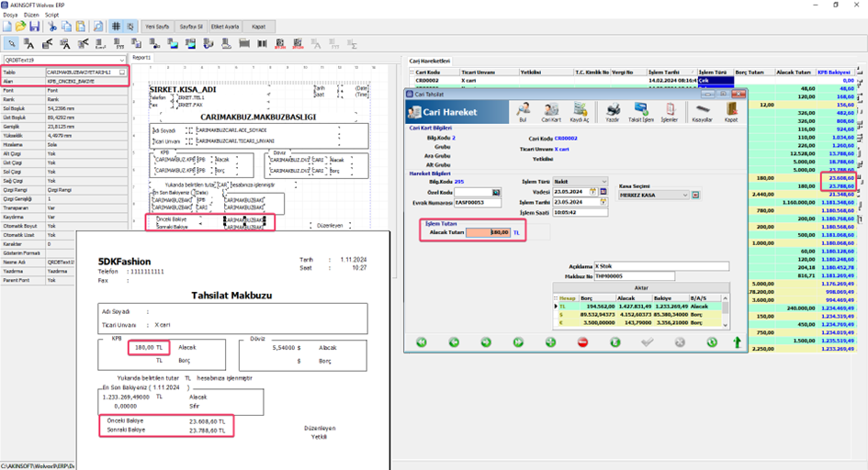This screenshot has width=868, height=470.
Task: Click the Bul icon in Cari Hareket
Action: [523, 112]
